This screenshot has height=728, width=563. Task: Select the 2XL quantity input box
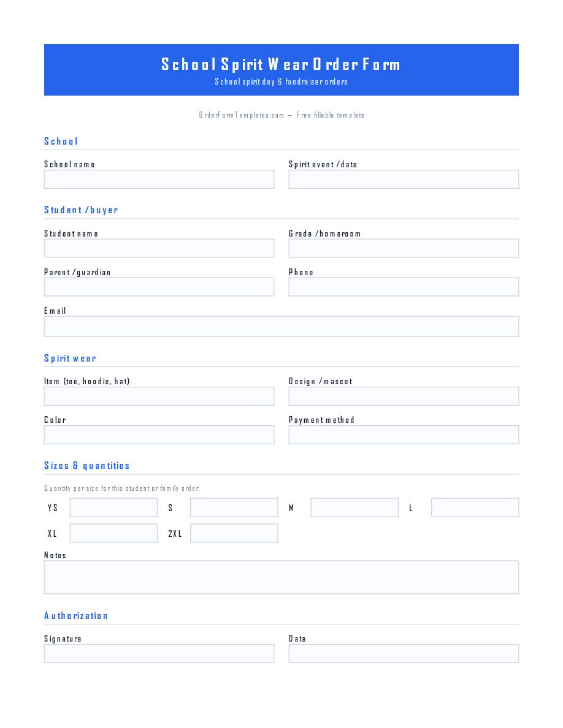234,533
